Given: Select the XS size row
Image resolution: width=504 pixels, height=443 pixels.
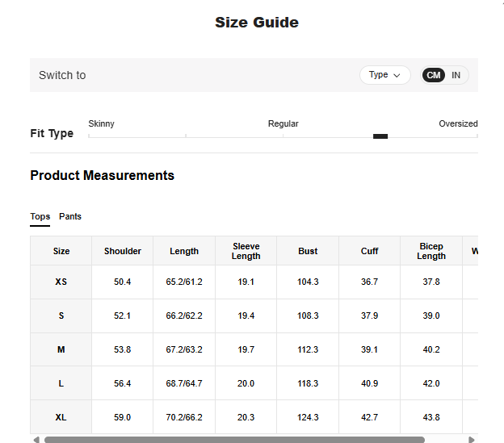Looking at the screenshot, I should [x=61, y=282].
